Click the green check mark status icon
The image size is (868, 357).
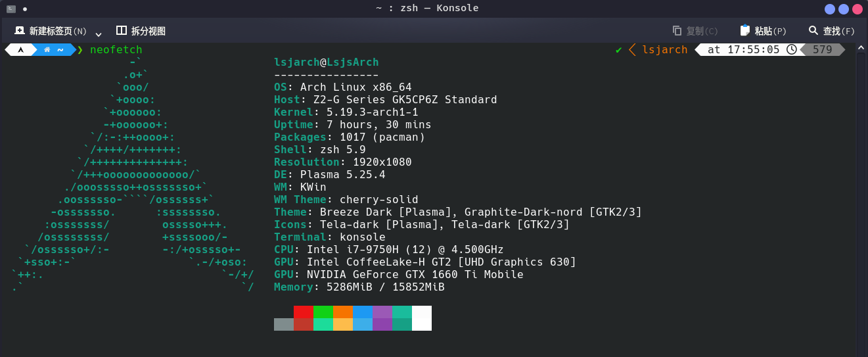(618, 50)
